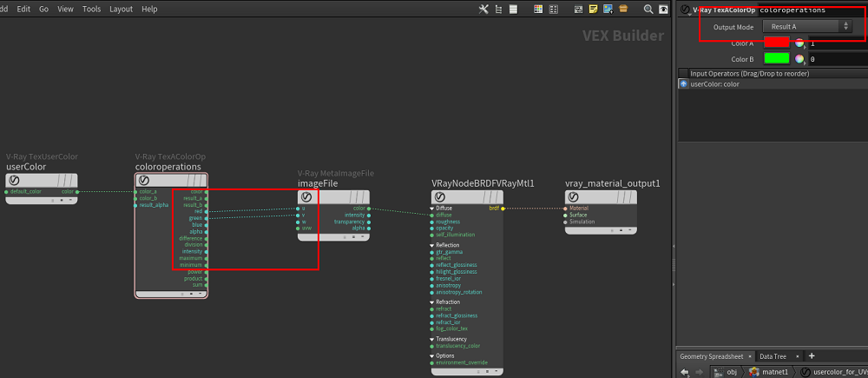Click the brdf output on VRayNodeBRDFVRayMtl1

[502, 208]
